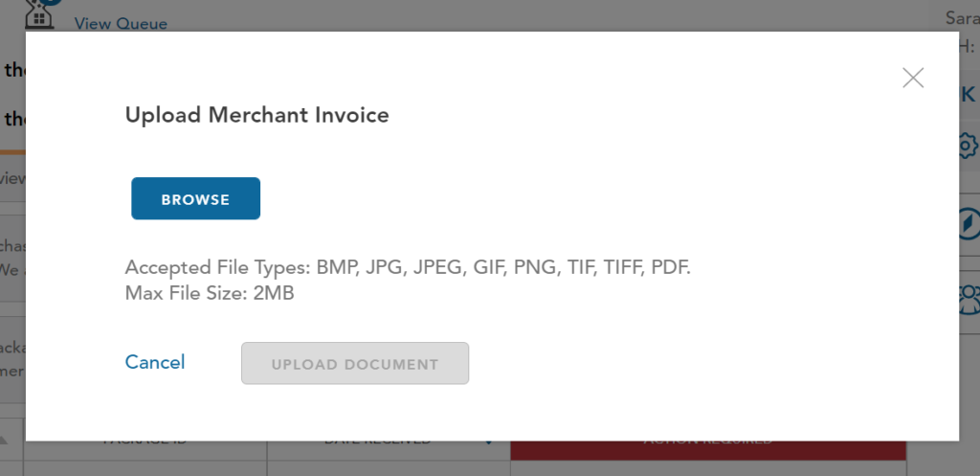Open the View Queue link

(121, 24)
